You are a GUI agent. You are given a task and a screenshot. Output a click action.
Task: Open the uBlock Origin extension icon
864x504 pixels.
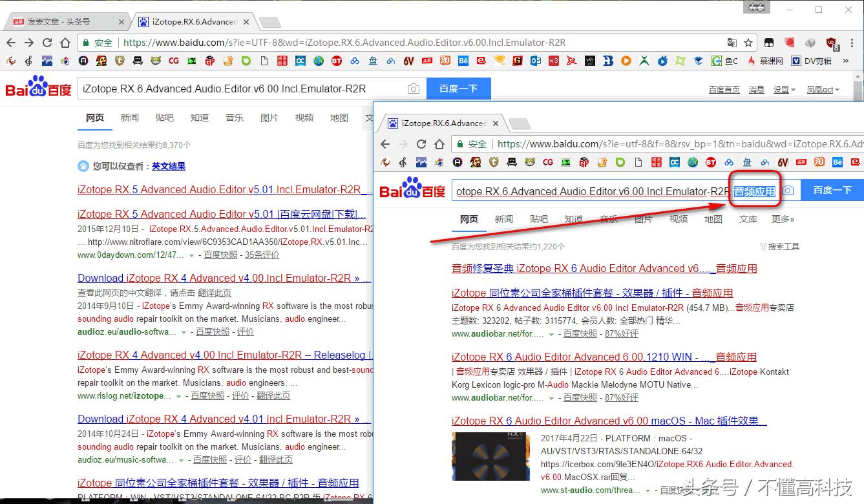coord(830,43)
